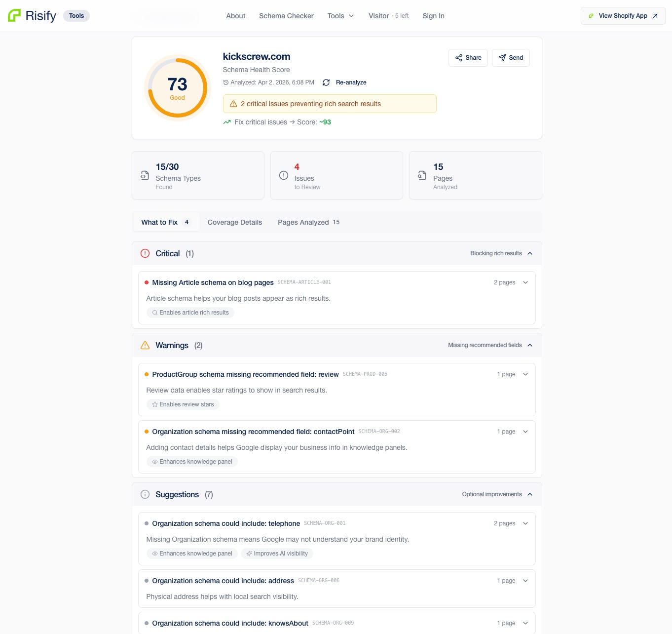Click the Risify logo icon
The image size is (672, 634).
[14, 15]
